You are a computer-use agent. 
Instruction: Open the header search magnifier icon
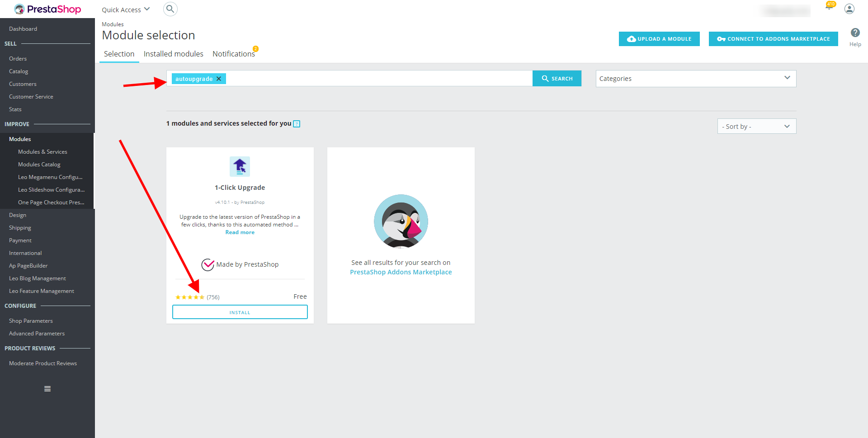[170, 9]
